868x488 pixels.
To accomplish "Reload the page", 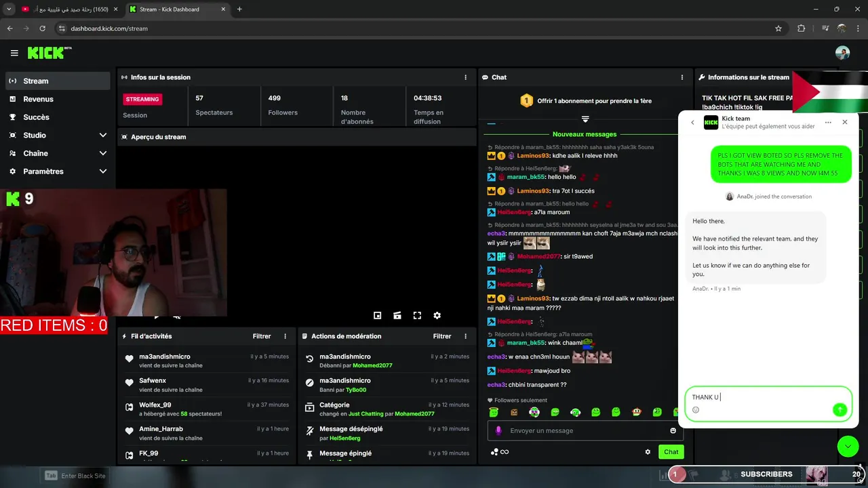I will point(42,28).
